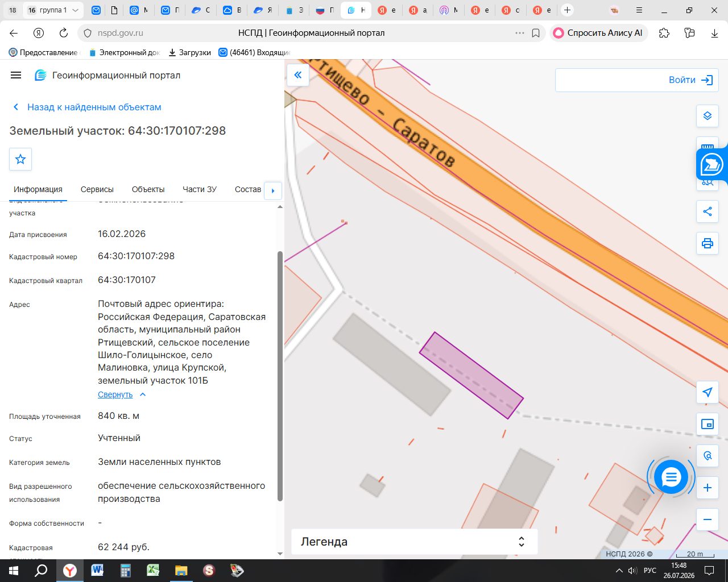This screenshot has height=582, width=728.
Task: Open Excel from the taskbar
Action: [x=153, y=570]
